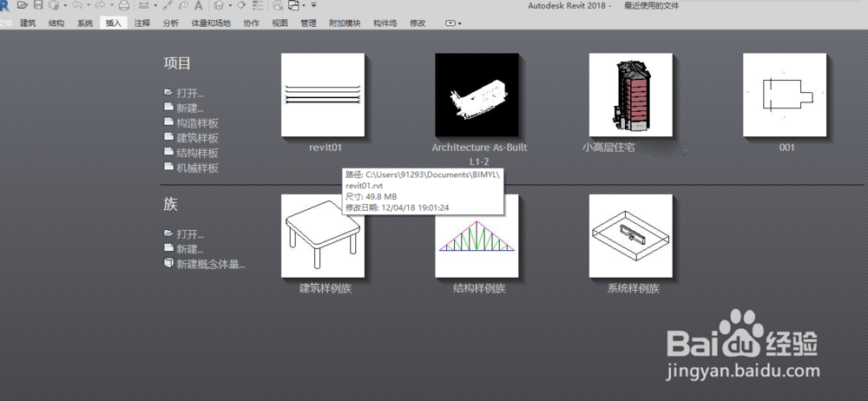Click the Save disk icon
The image size is (868, 401).
[x=38, y=5]
